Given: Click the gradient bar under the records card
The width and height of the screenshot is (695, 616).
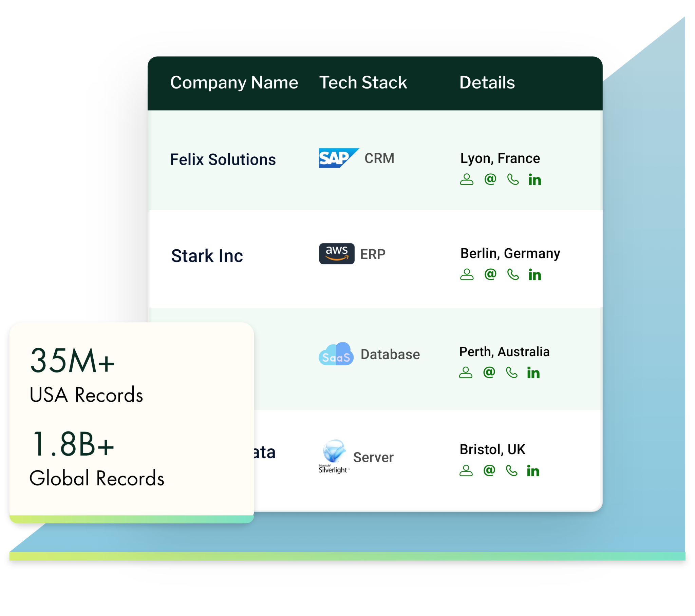Looking at the screenshot, I should [x=133, y=519].
